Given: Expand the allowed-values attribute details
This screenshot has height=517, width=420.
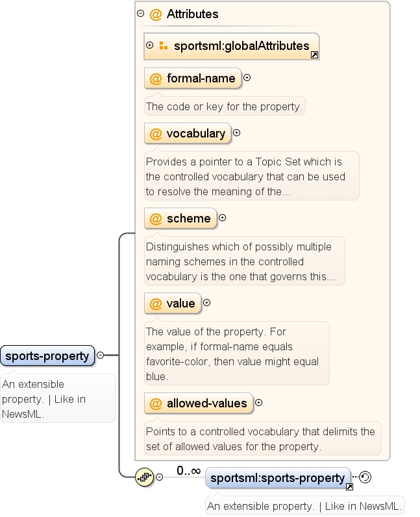Looking at the screenshot, I should [x=258, y=403].
